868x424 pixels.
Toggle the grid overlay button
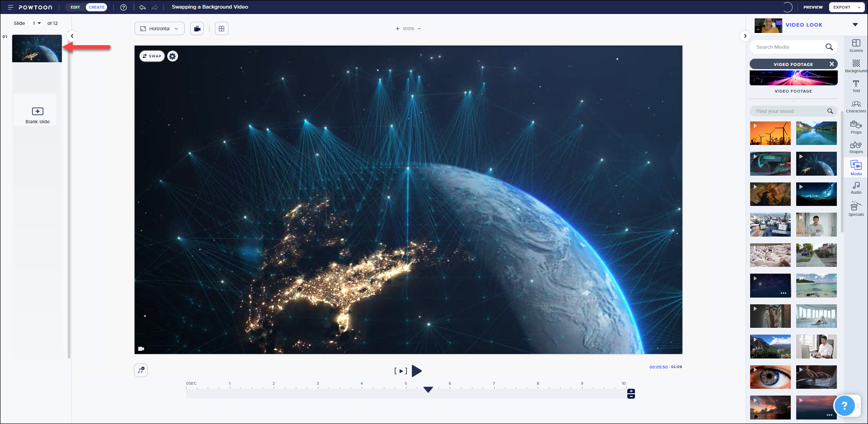tap(221, 29)
